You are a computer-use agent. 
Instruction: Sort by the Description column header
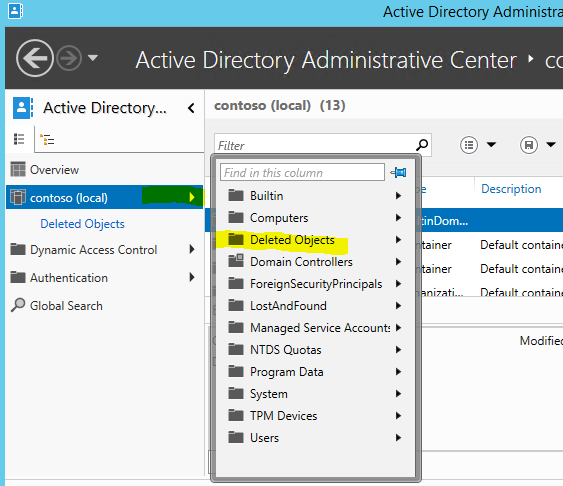click(x=511, y=189)
